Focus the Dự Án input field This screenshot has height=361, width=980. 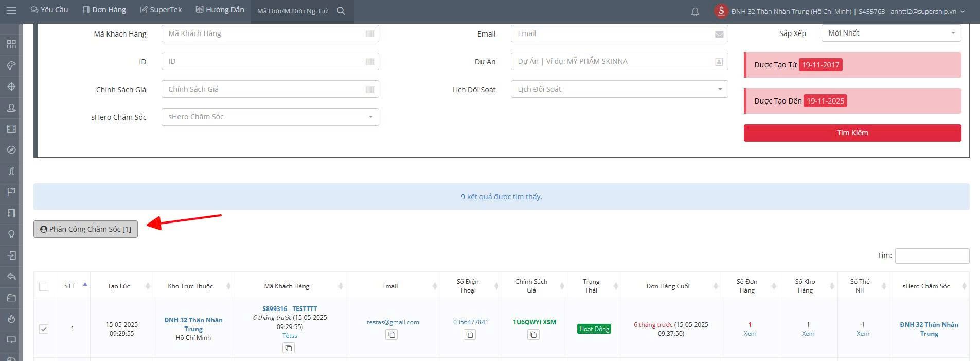(619, 61)
